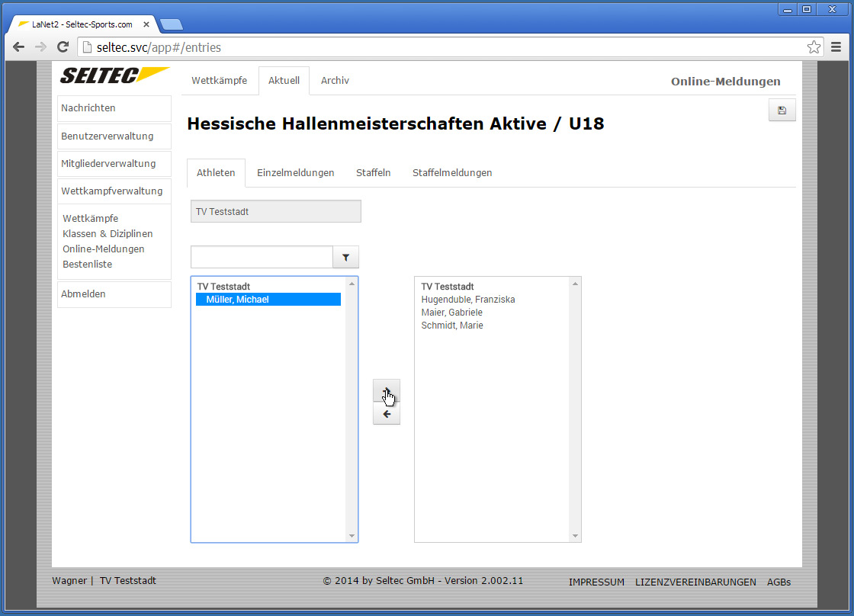Click the bookmark star icon
Image resolution: width=854 pixels, height=616 pixels.
click(x=814, y=47)
